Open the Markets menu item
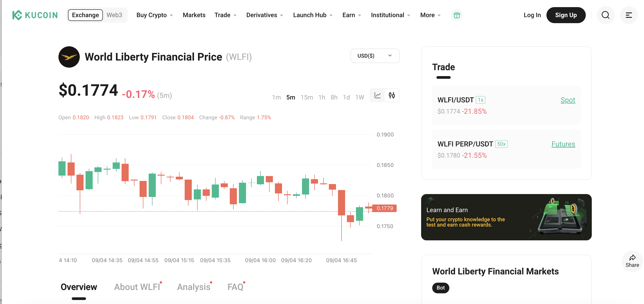The width and height of the screenshot is (644, 304). (194, 15)
